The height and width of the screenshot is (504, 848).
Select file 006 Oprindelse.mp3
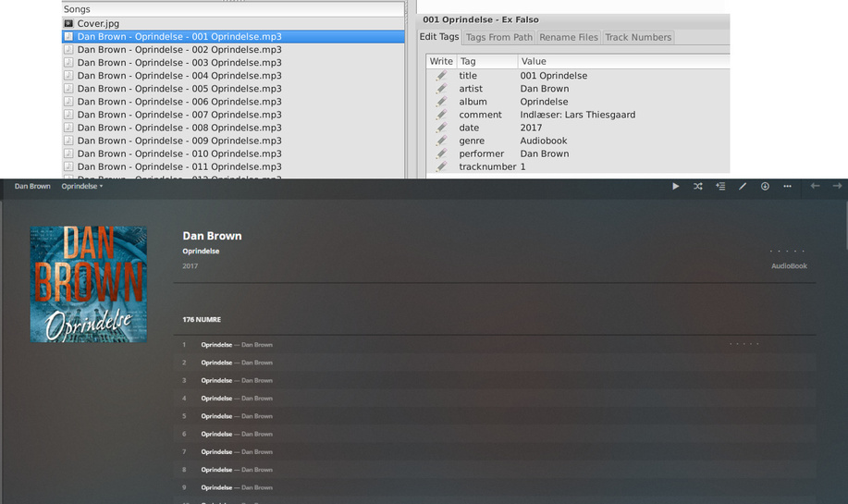click(x=233, y=102)
